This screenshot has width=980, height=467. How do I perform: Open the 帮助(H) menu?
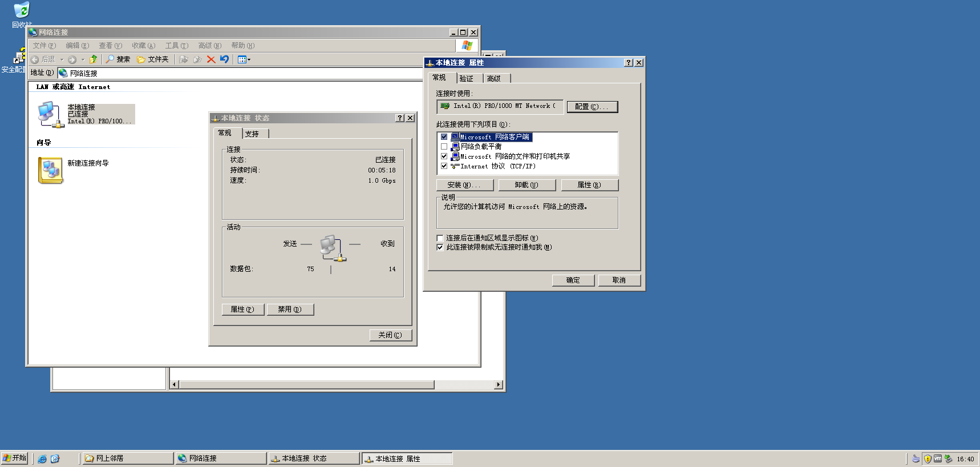click(242, 46)
